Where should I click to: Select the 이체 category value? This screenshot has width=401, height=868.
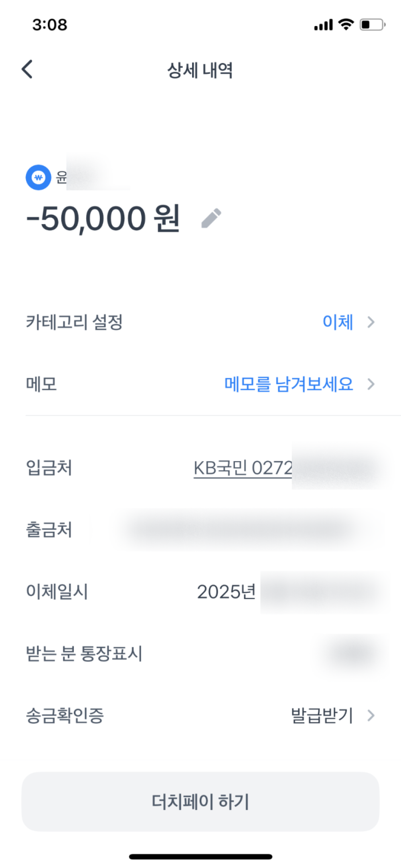(338, 322)
